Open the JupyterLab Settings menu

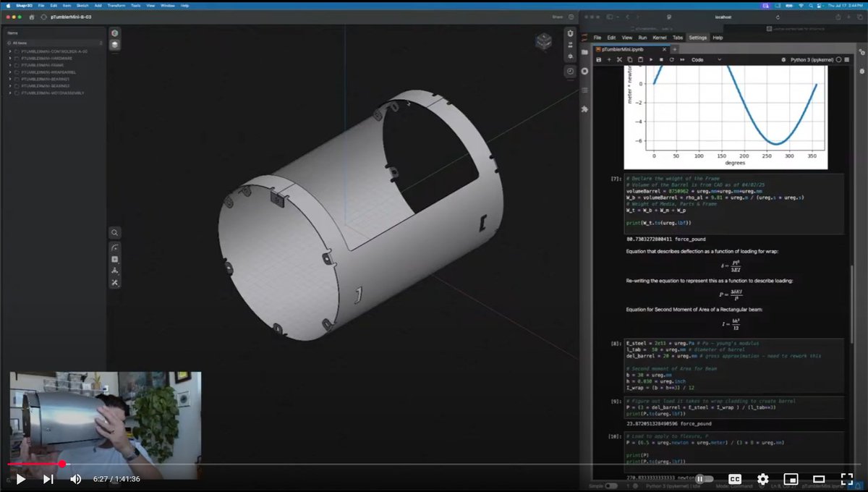(x=697, y=38)
